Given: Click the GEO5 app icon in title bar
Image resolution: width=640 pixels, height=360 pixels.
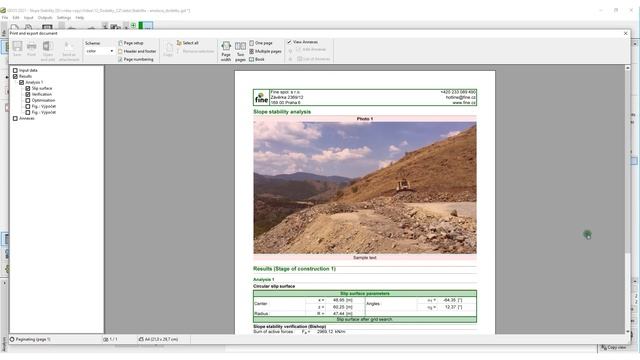Looking at the screenshot, I should [3, 10].
